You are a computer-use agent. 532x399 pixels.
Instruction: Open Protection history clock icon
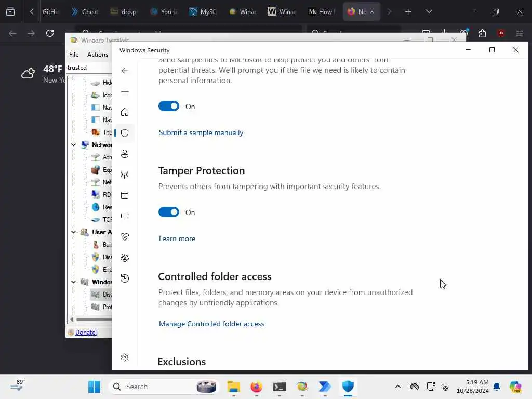click(125, 278)
